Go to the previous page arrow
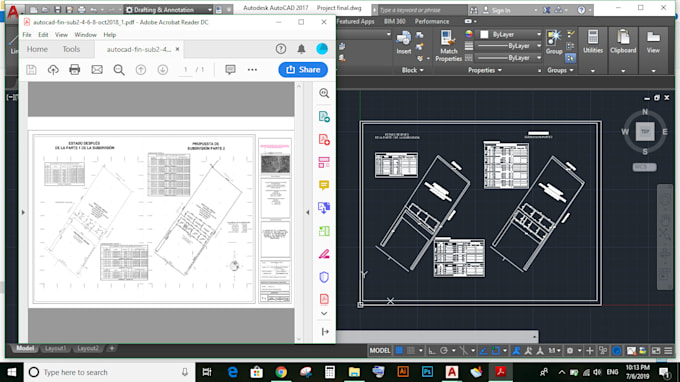Screen dimensions: 680x382 (x=141, y=70)
